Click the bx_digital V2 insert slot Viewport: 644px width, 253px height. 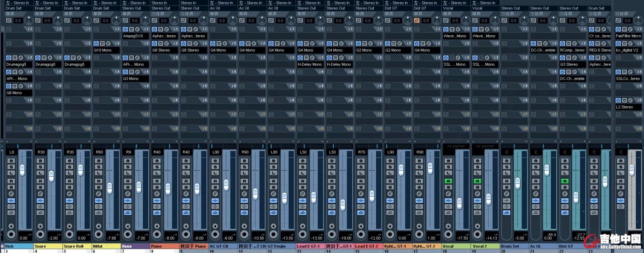point(628,50)
